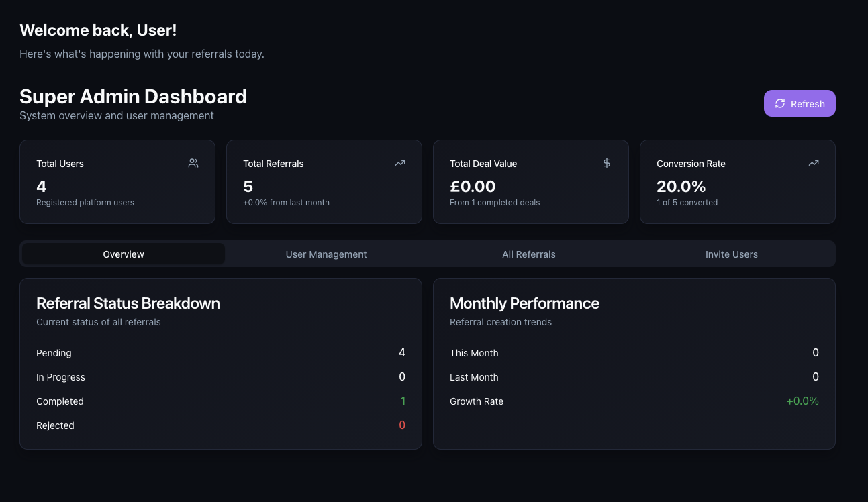Click the Super Admin Dashboard heading
Screen dimensions: 868x502
133,97
